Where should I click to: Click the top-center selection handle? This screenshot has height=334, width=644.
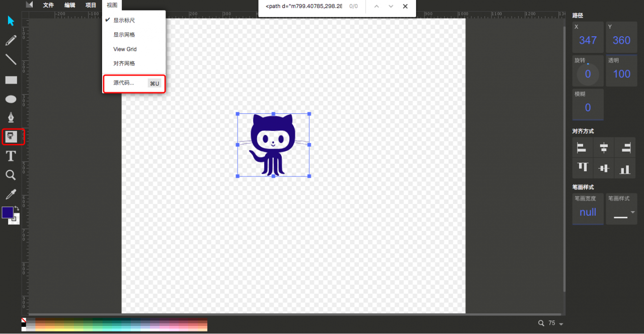coord(273,114)
